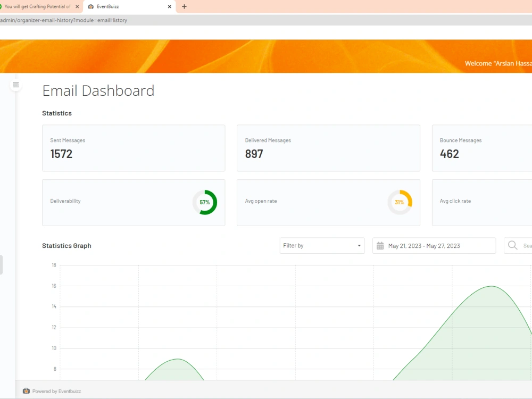The width and height of the screenshot is (532, 399).
Task: Click the 1572 sent count value
Action: click(x=61, y=154)
